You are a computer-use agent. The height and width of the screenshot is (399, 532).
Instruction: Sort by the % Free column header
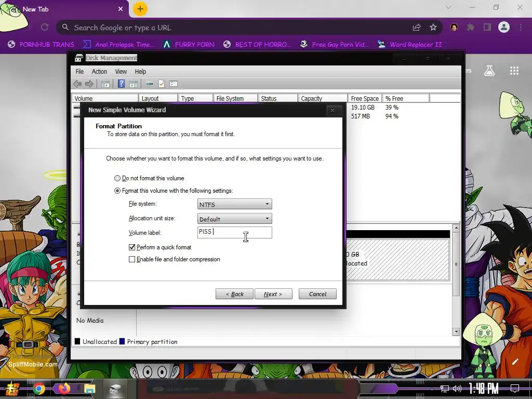406,98
